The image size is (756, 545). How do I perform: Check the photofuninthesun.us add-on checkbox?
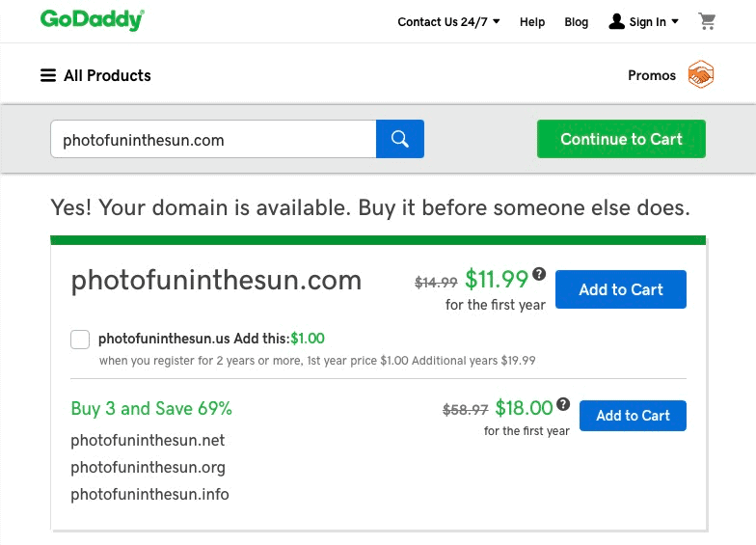point(80,340)
